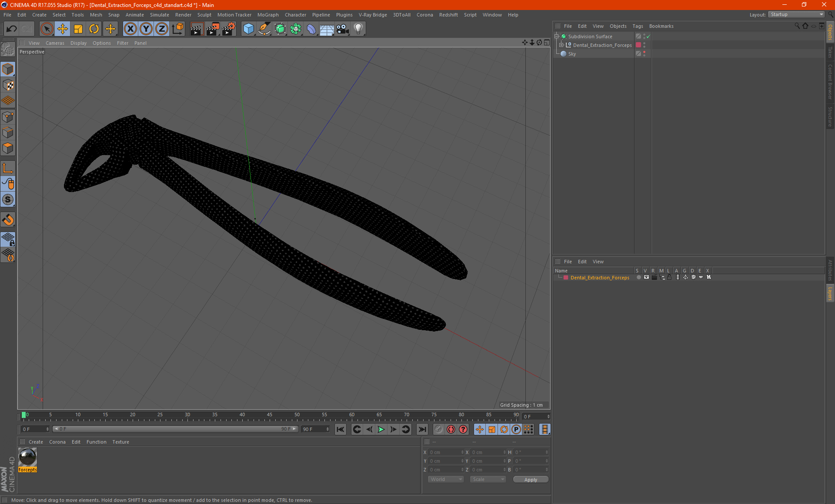Select the Rotate tool
The width and height of the screenshot is (835, 504).
tap(94, 29)
